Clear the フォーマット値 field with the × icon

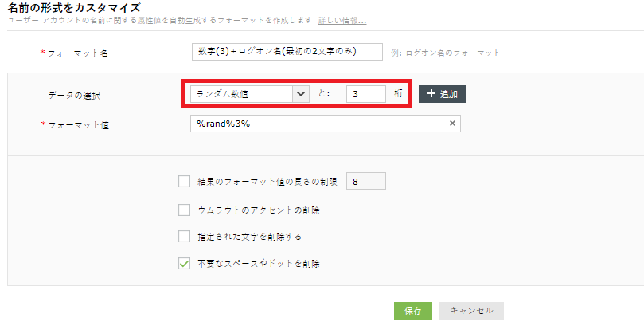coord(452,124)
